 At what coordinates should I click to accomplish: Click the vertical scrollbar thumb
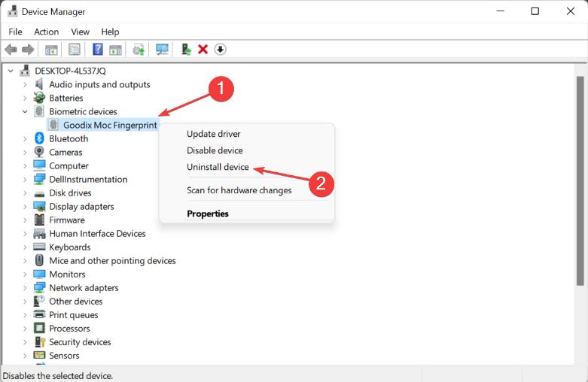click(x=580, y=181)
